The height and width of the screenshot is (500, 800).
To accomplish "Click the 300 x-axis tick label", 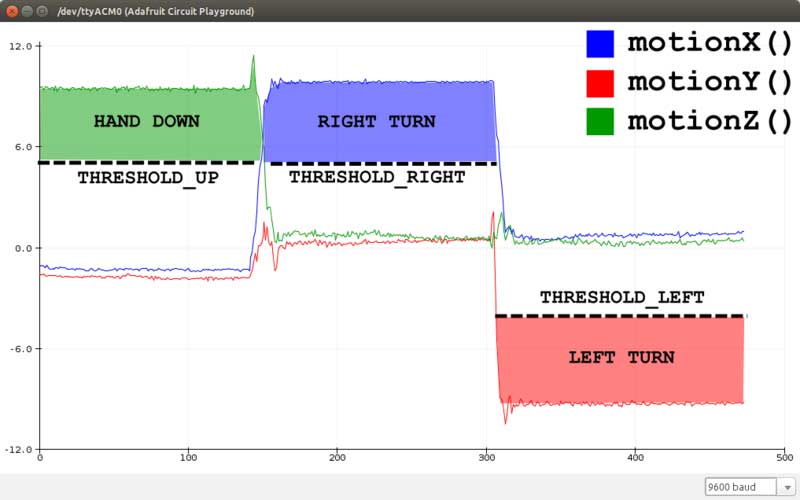I will (x=487, y=458).
